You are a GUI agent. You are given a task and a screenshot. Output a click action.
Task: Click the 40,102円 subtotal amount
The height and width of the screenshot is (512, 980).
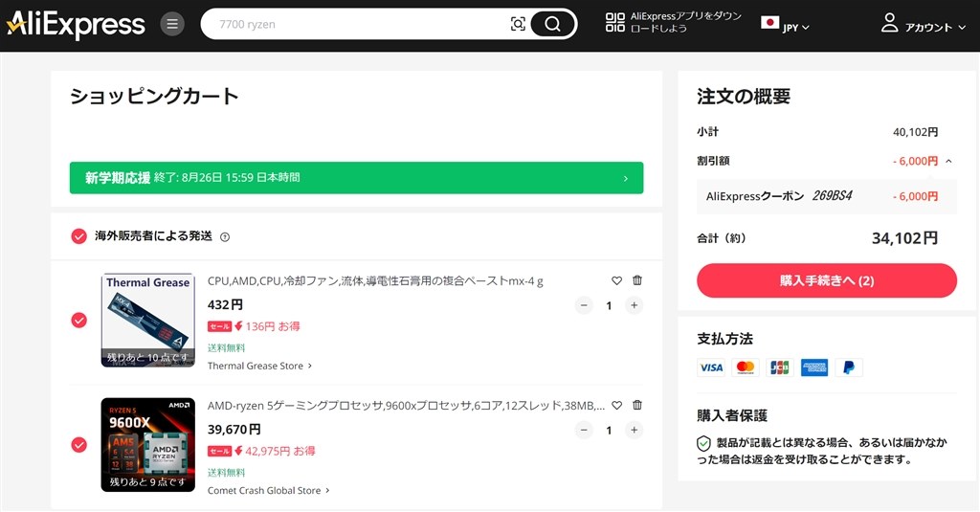click(915, 132)
